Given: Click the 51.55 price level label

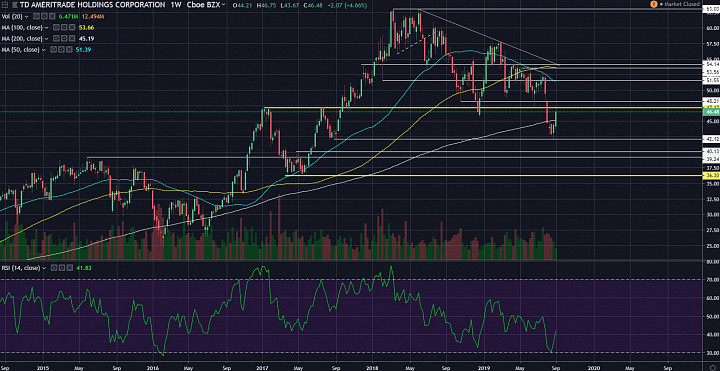Looking at the screenshot, I should [x=711, y=80].
